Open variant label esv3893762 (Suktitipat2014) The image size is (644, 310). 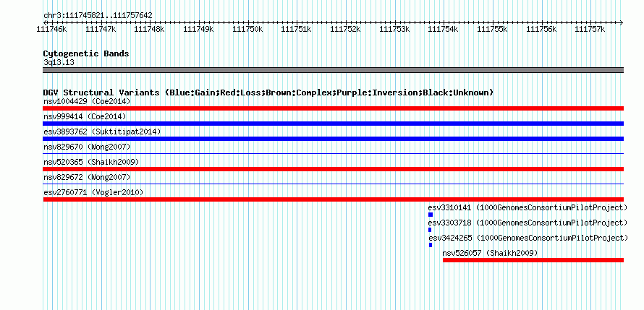[x=102, y=132]
